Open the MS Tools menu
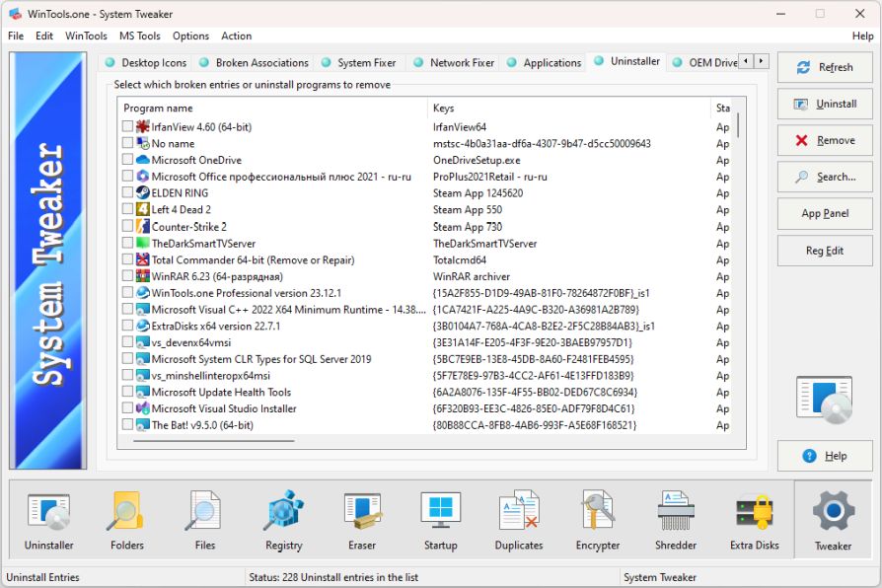 coord(139,37)
